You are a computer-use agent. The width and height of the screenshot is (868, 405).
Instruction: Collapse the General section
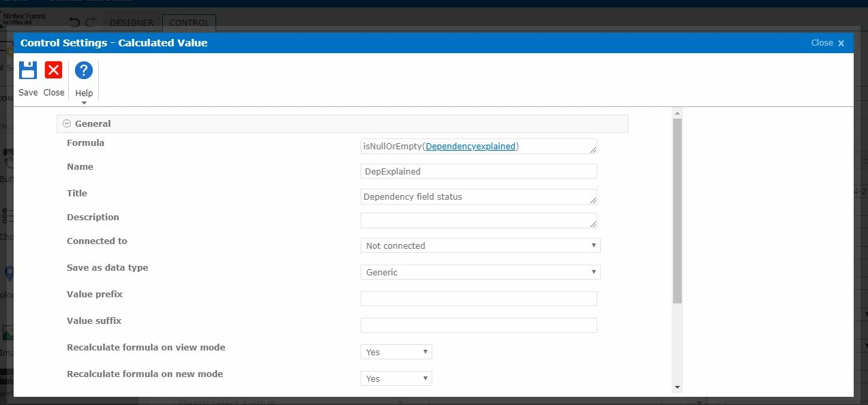pyautogui.click(x=67, y=123)
